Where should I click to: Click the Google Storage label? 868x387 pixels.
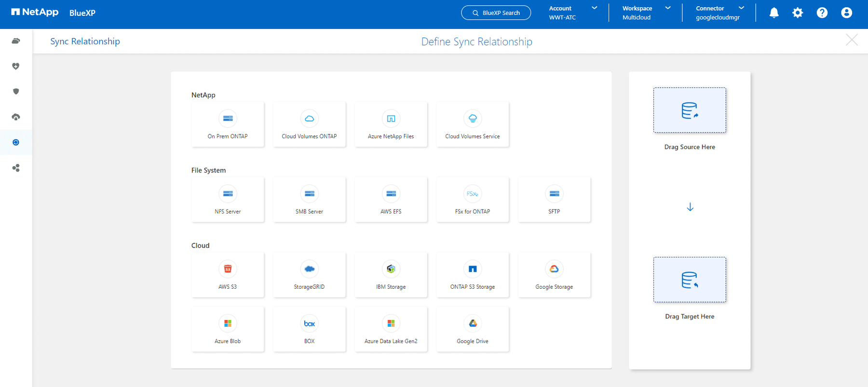click(x=554, y=287)
